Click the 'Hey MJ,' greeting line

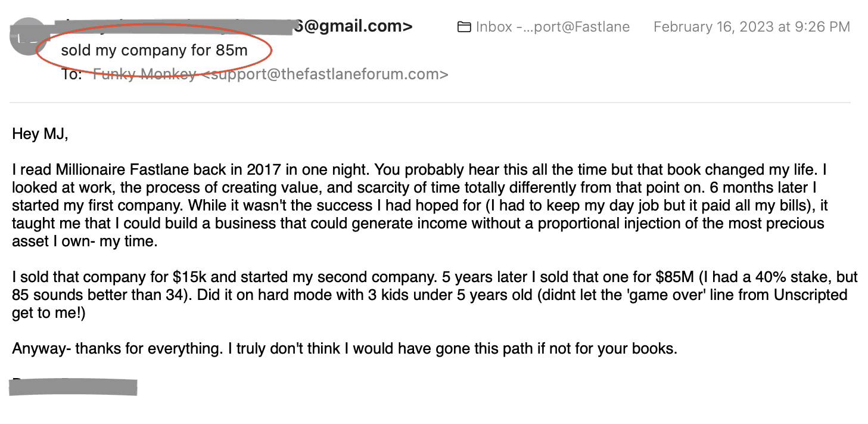click(x=41, y=134)
